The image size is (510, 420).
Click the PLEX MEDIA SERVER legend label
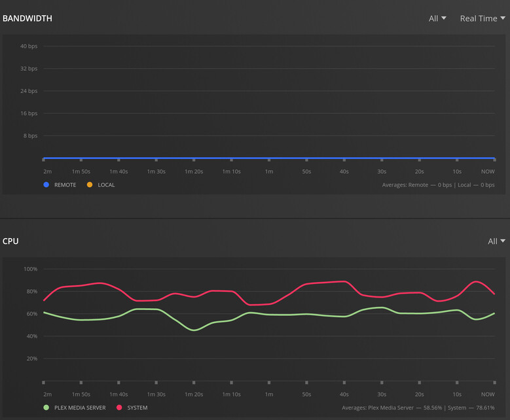pos(80,408)
